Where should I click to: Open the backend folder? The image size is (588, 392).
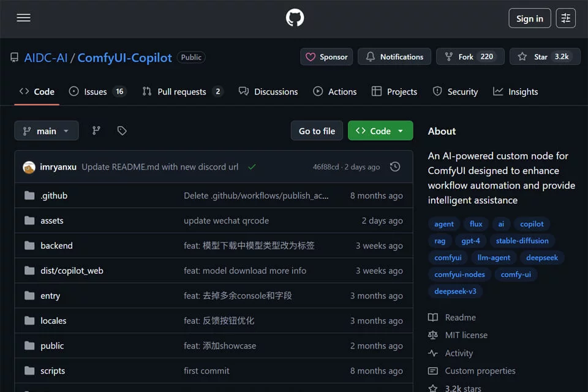56,246
